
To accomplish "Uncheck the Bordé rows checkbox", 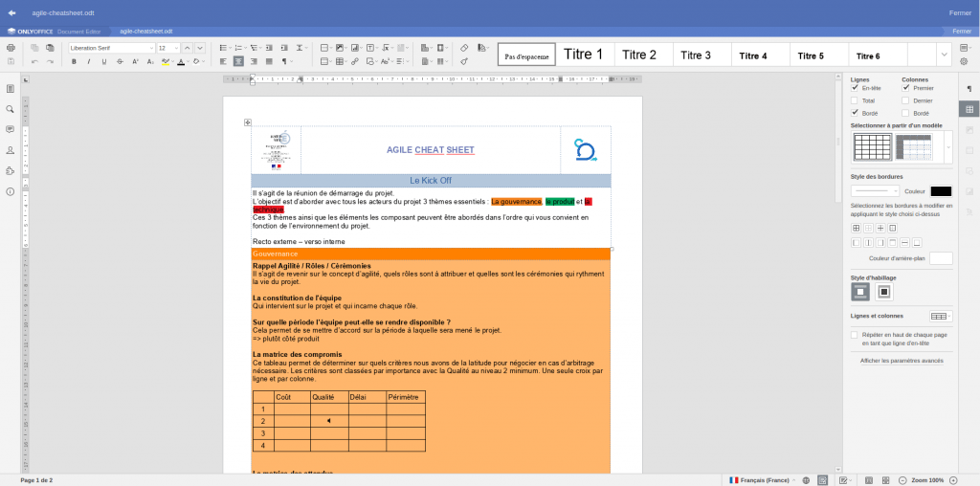I will tap(855, 113).
